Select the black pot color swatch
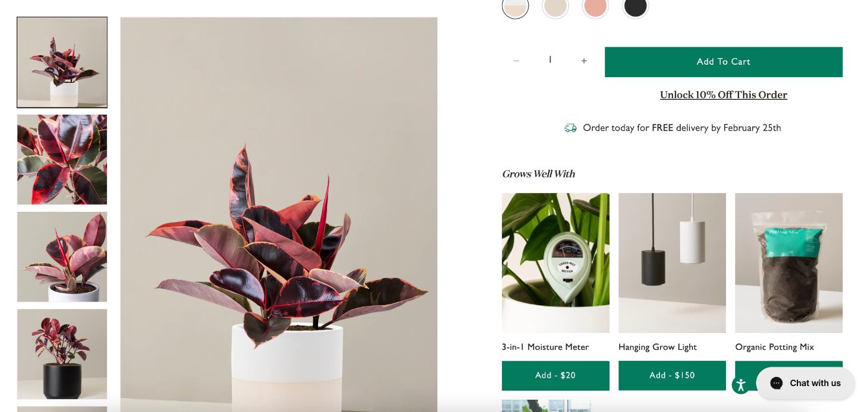 [x=635, y=6]
